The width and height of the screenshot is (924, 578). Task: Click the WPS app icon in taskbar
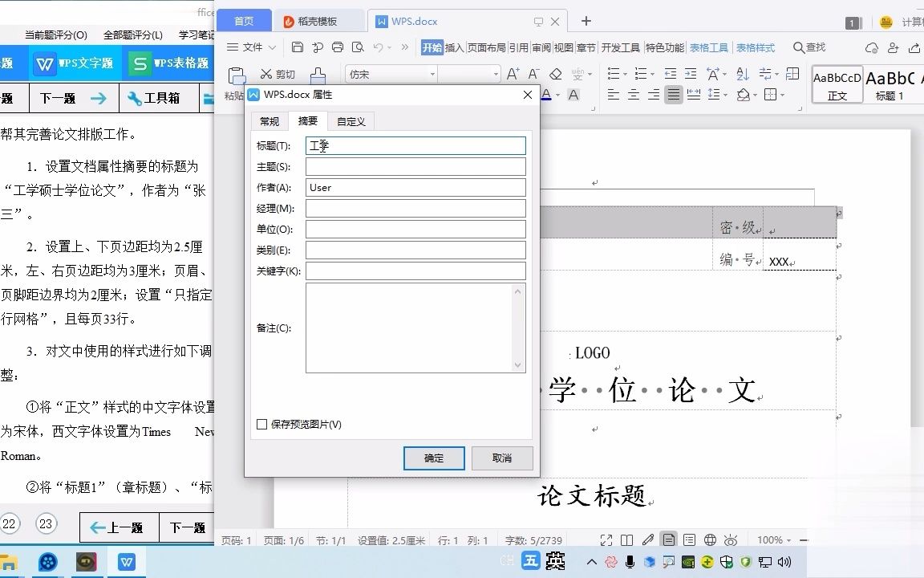(126, 562)
